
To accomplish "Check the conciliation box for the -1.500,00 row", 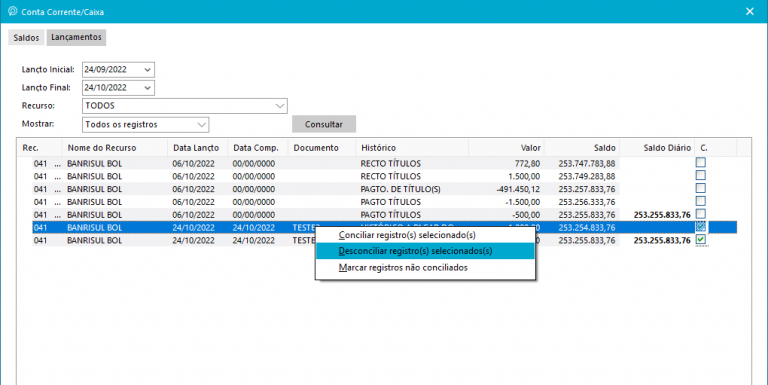I will 701,201.
